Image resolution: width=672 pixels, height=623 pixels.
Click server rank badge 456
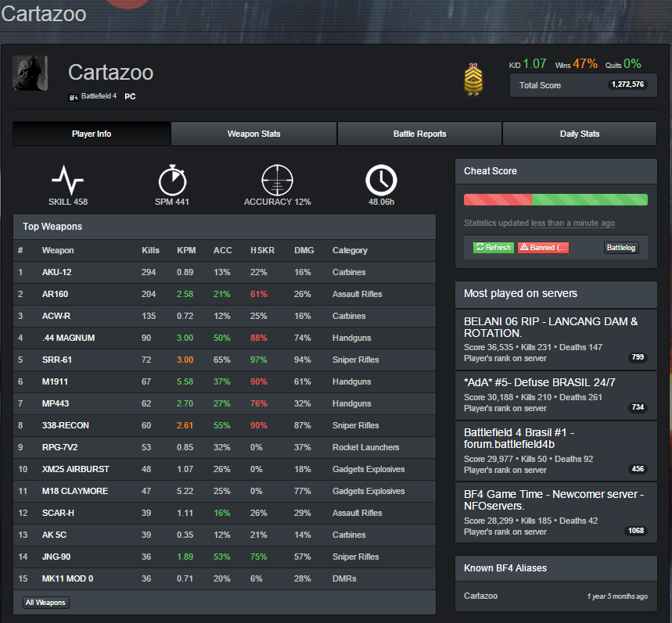coord(638,469)
